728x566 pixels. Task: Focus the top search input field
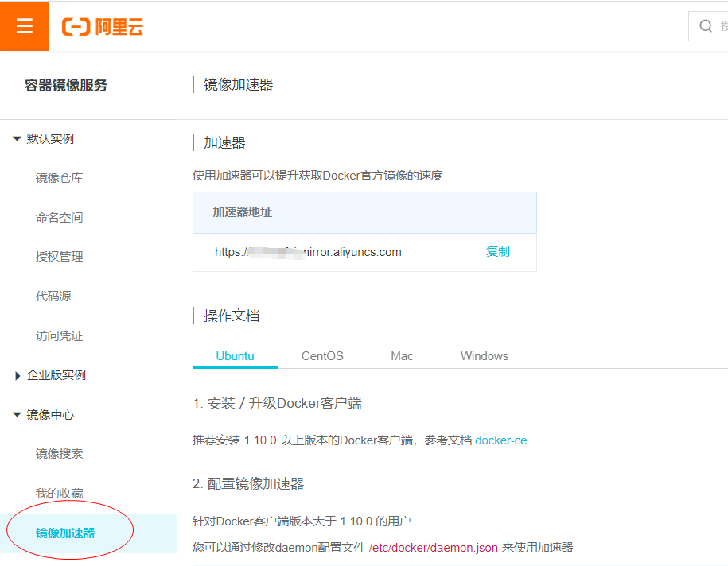click(709, 26)
